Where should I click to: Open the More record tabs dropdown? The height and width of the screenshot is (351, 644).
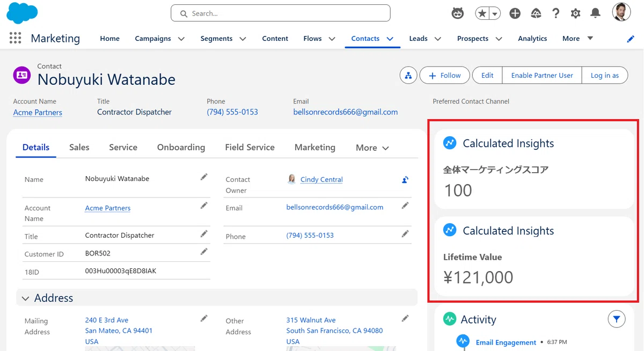(x=372, y=148)
